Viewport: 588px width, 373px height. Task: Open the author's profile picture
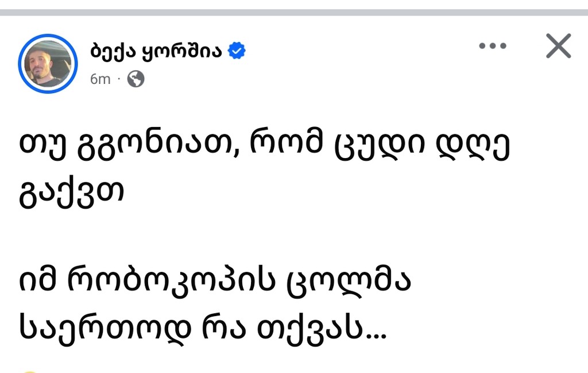pyautogui.click(x=48, y=63)
